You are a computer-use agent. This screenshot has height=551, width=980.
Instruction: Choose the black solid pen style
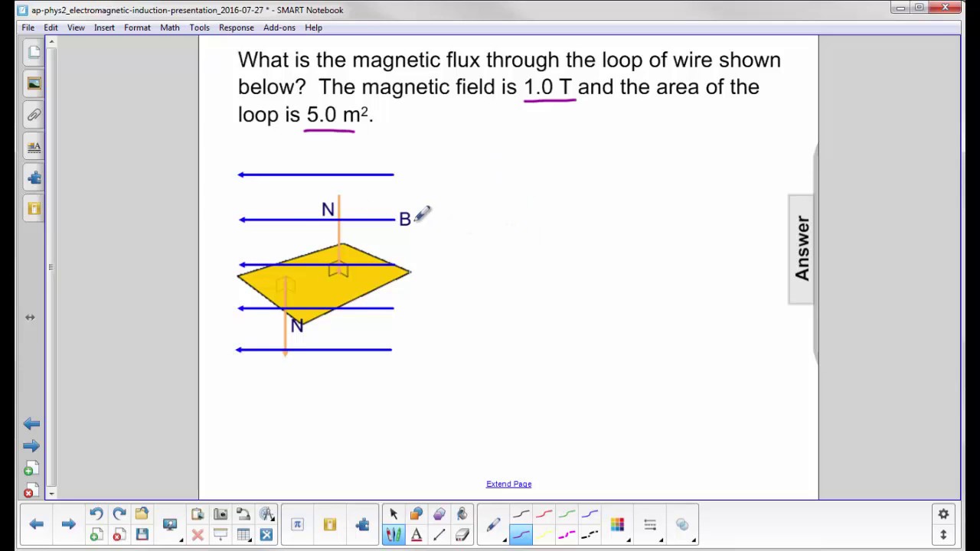521,514
